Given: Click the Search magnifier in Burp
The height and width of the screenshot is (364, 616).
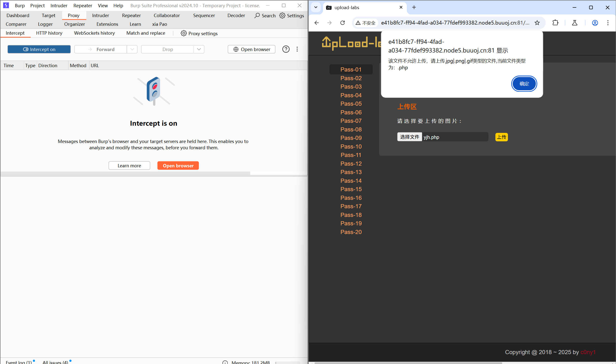Looking at the screenshot, I should (x=257, y=15).
